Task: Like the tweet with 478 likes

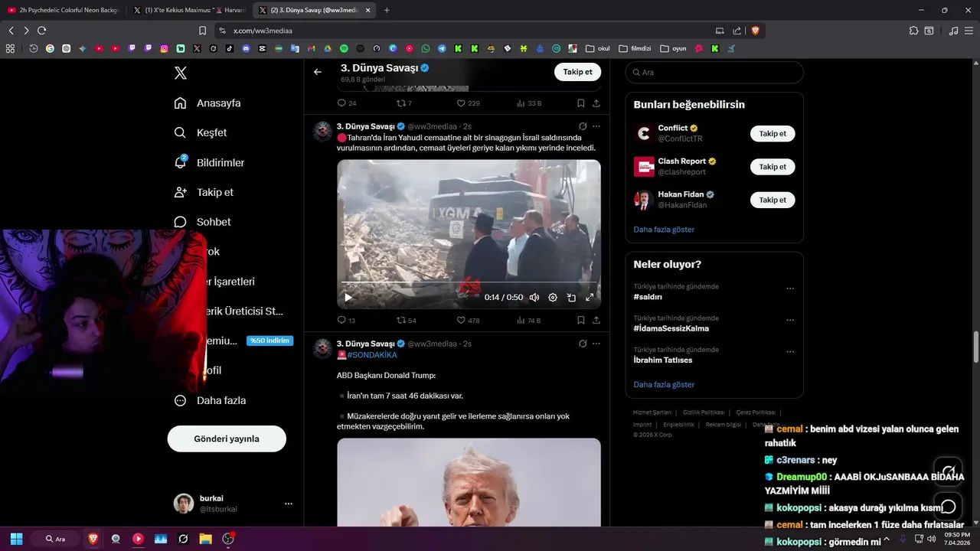Action: (468, 320)
